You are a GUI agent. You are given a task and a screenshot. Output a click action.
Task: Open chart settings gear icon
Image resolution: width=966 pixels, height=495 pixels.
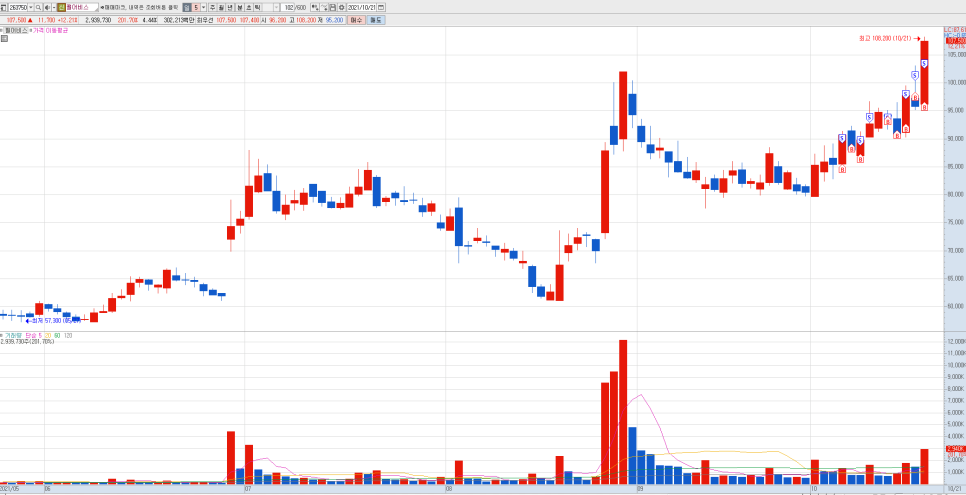341,7
